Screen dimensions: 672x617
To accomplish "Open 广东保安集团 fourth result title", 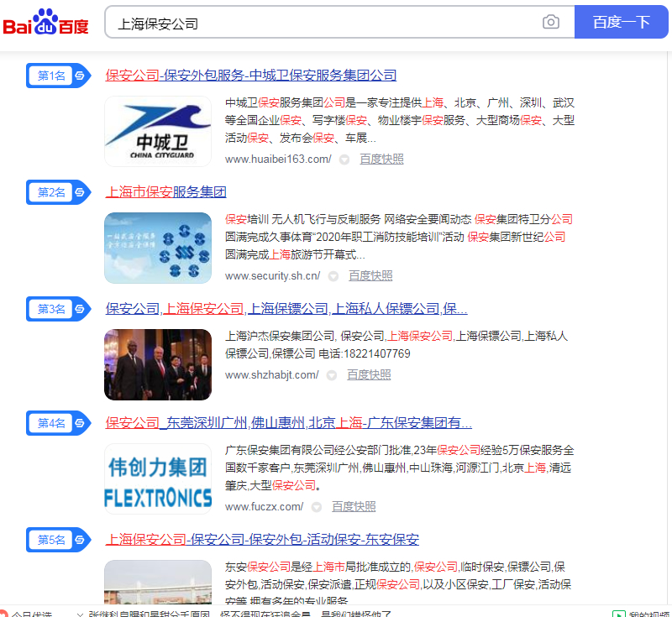I will [x=288, y=422].
